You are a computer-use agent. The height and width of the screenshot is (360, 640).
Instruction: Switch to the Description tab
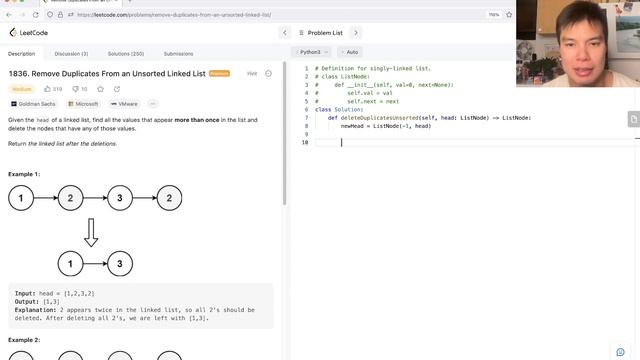pyautogui.click(x=22, y=53)
